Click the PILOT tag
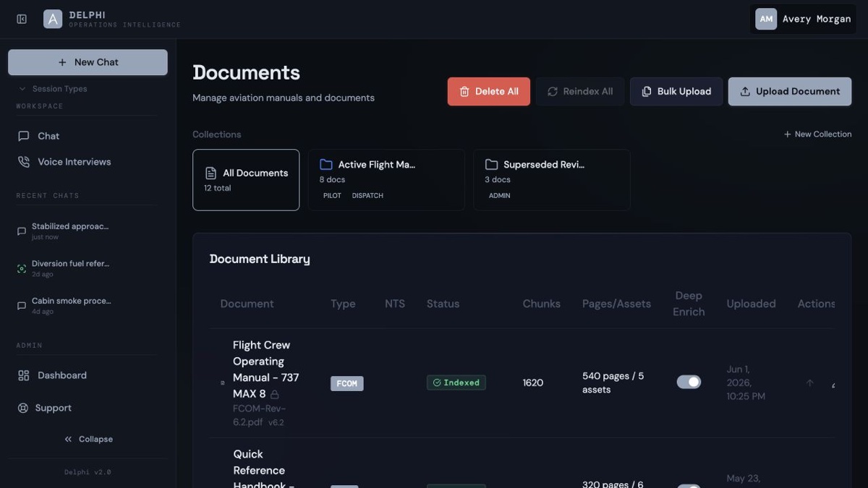Viewport: 868px width, 488px height. coord(332,196)
